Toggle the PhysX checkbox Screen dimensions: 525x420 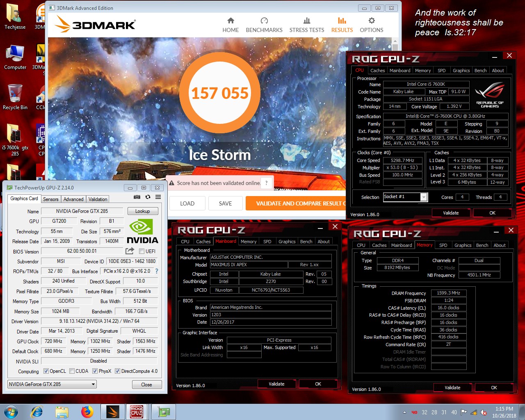coord(95,371)
